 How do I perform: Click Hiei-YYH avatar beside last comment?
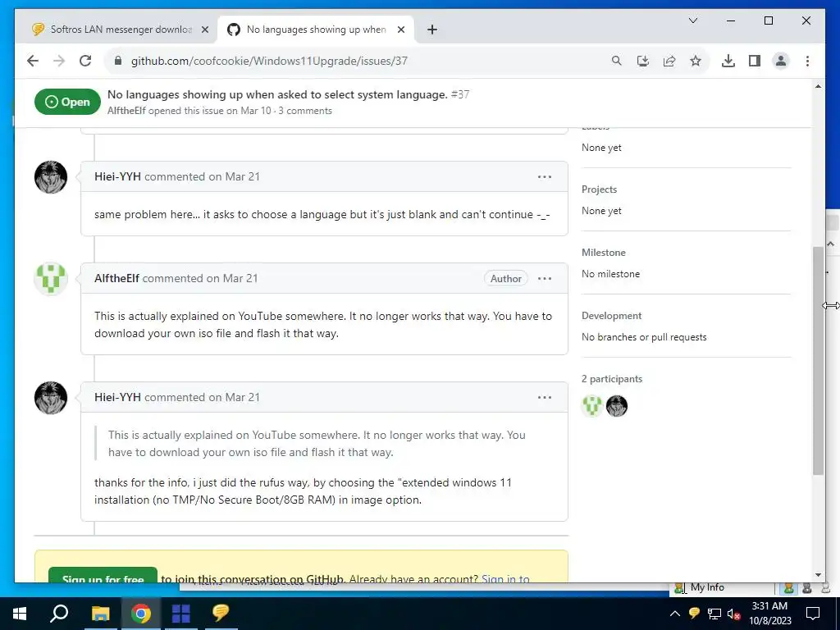(51, 398)
